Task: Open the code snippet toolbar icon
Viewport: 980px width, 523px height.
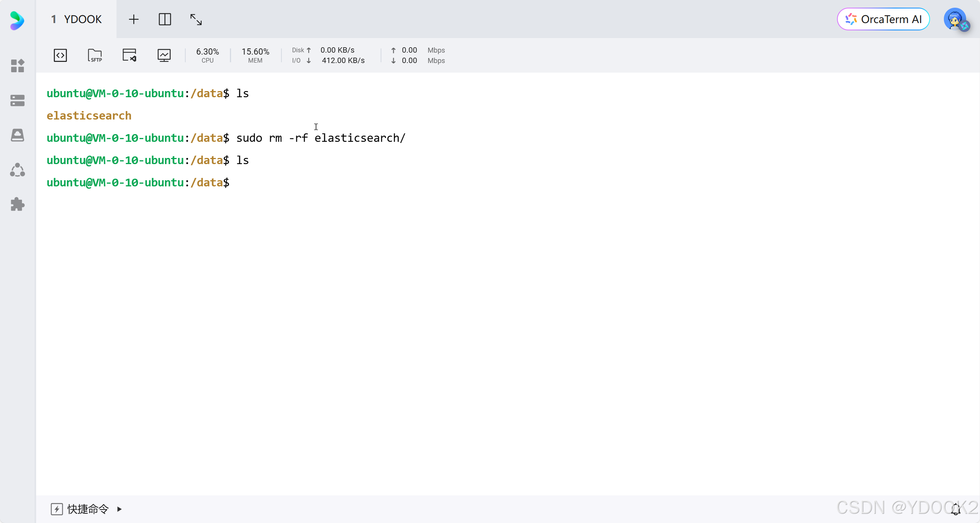Action: pos(60,55)
